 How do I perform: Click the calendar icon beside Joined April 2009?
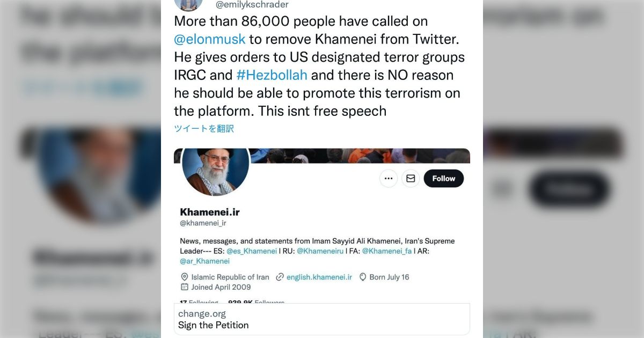click(x=185, y=287)
